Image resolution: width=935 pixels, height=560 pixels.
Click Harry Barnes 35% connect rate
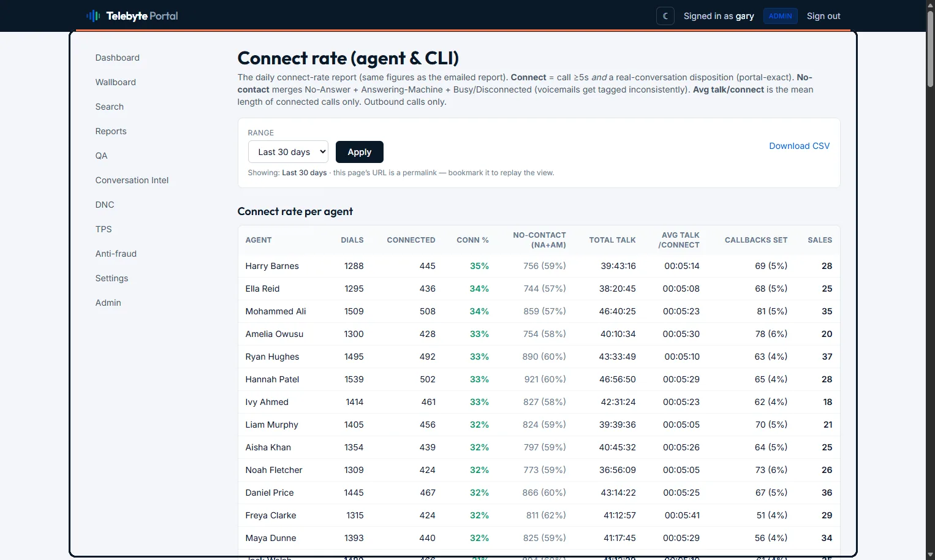coord(479,266)
